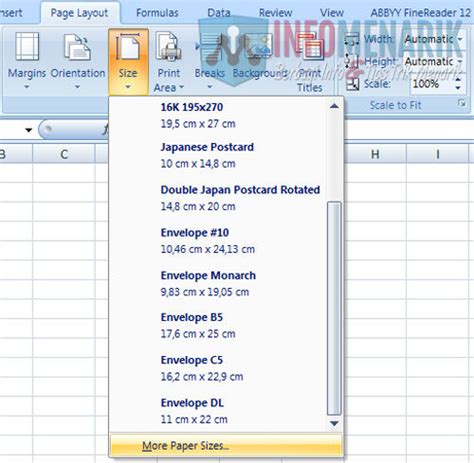The width and height of the screenshot is (474, 463).
Task: Select column C header
Action: click(64, 154)
